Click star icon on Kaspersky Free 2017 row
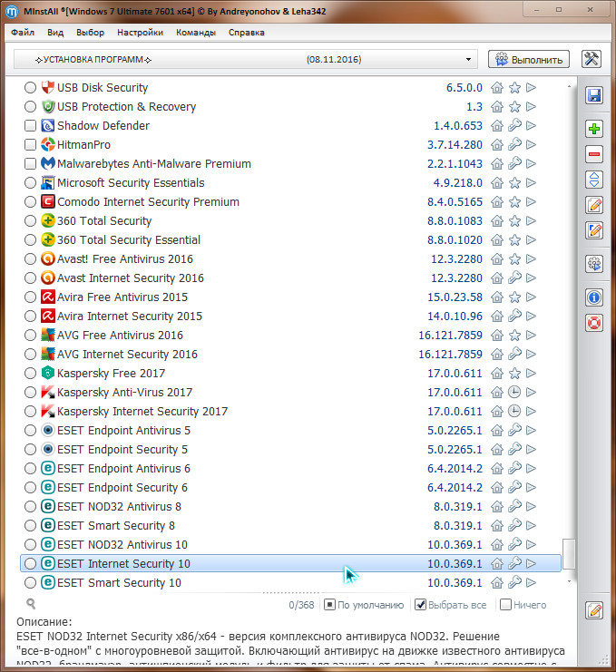The height and width of the screenshot is (672, 616). [x=514, y=374]
